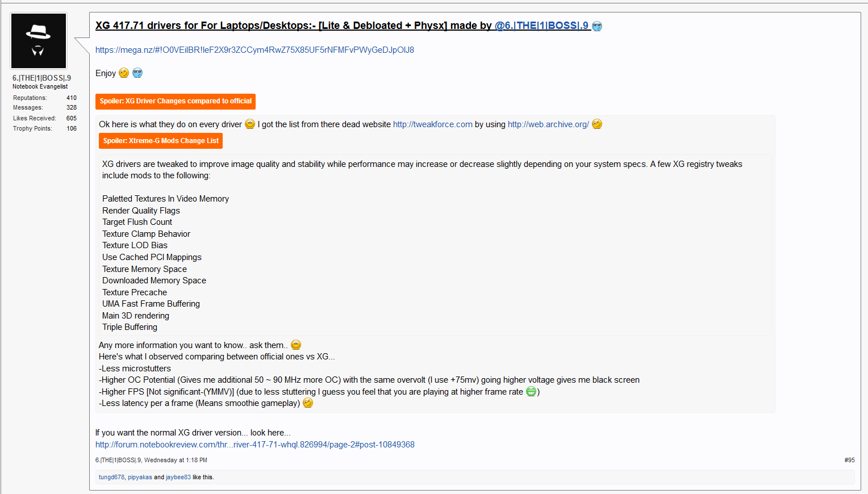
Task: Click the username 6.|THE|1|BOSS|.9 under the avatar
Action: pos(42,78)
